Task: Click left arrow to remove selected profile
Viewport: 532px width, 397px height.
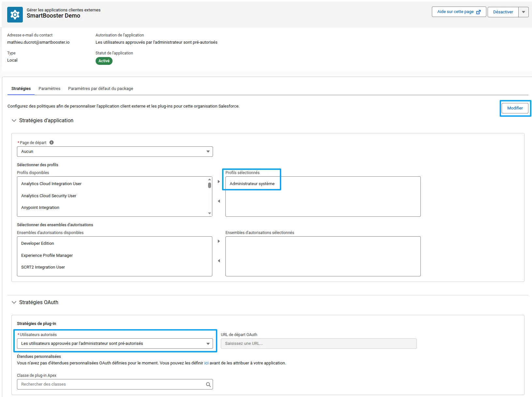Action: (219, 201)
